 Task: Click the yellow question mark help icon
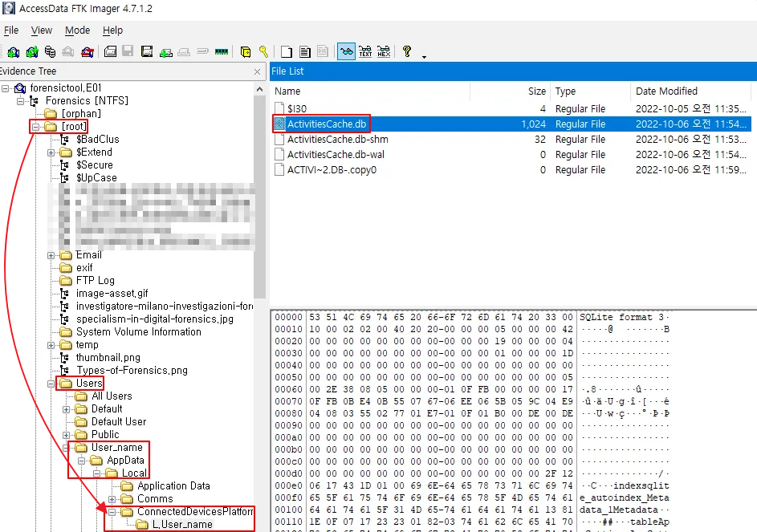point(407,51)
